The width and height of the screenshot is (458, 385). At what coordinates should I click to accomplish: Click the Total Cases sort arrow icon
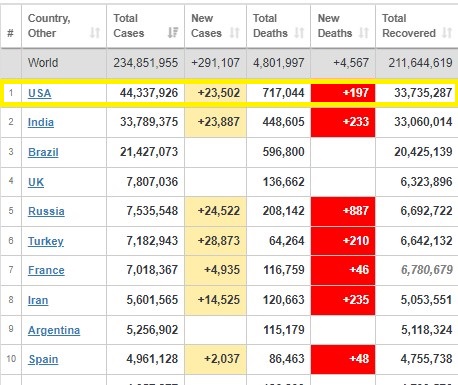point(173,33)
